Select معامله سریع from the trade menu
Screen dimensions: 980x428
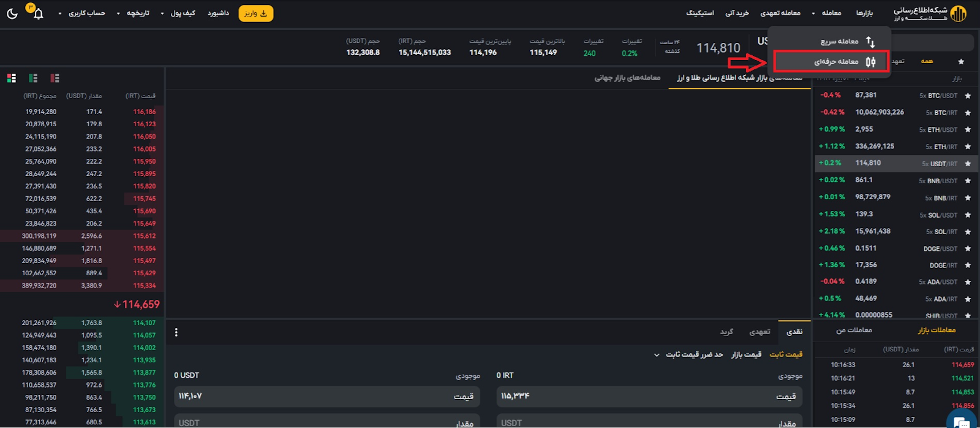(x=839, y=41)
